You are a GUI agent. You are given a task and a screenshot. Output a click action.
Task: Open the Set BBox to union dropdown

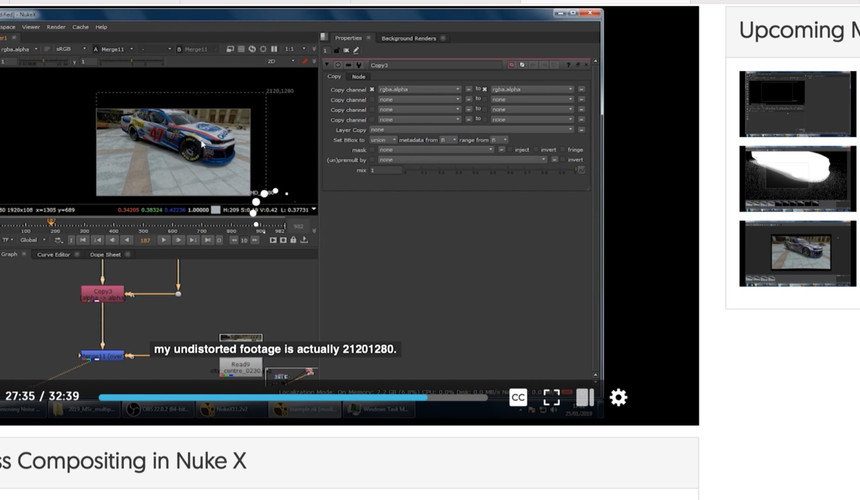coord(383,140)
